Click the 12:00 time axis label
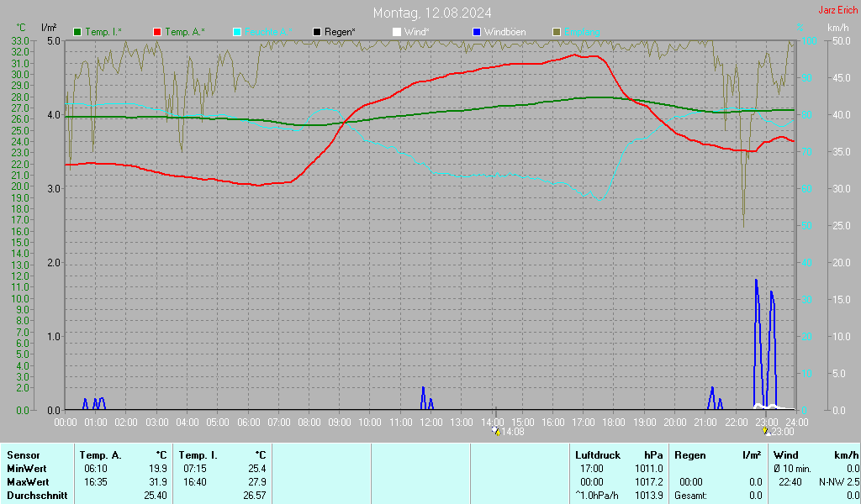 431,422
